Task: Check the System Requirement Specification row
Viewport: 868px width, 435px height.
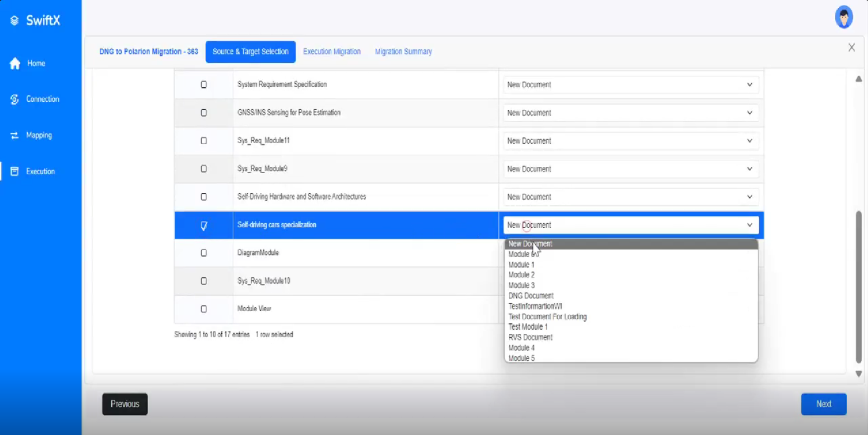Action: [x=203, y=84]
